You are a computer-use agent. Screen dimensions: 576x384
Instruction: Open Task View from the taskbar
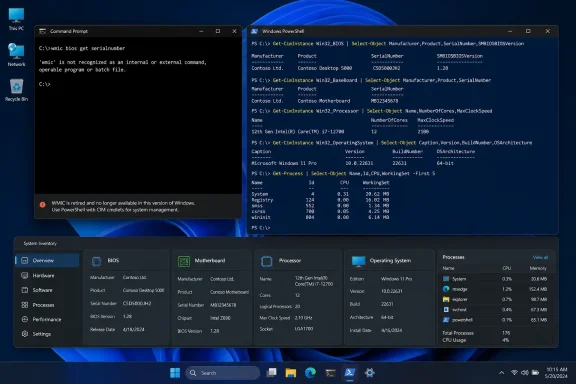(272, 373)
